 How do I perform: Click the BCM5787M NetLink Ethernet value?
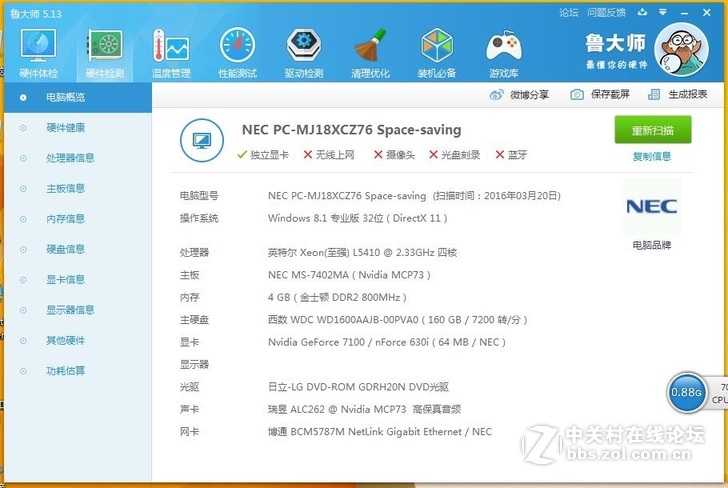tap(380, 432)
